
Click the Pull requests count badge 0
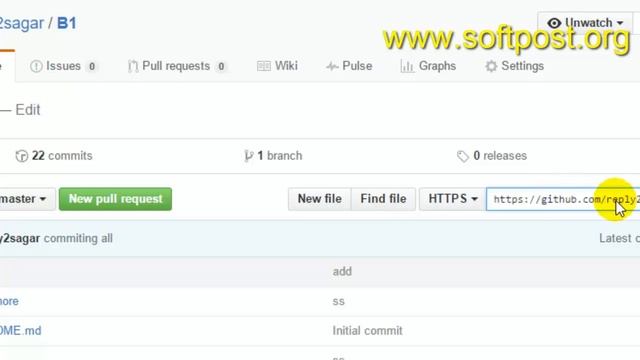point(221,66)
